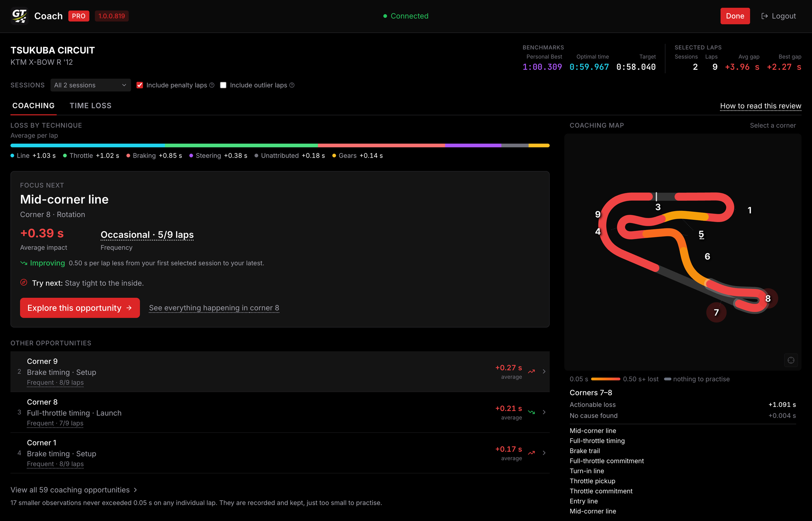Click the Corner 8 falling trend icon
Viewport: 812px width, 521px height.
pos(532,412)
